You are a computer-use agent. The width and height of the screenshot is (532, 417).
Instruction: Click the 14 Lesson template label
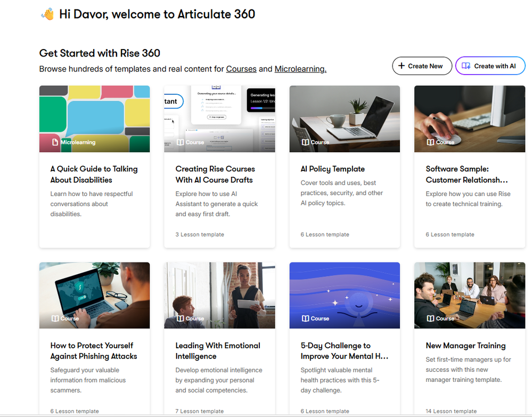451,411
